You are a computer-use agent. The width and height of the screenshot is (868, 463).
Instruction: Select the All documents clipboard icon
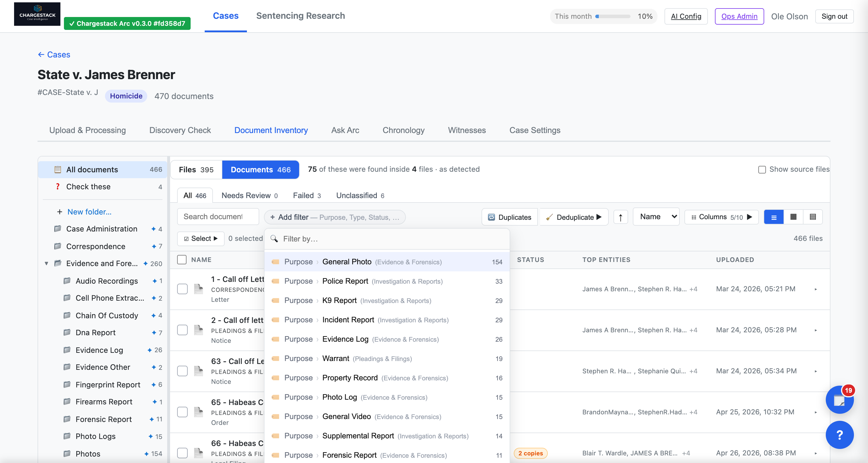click(57, 169)
